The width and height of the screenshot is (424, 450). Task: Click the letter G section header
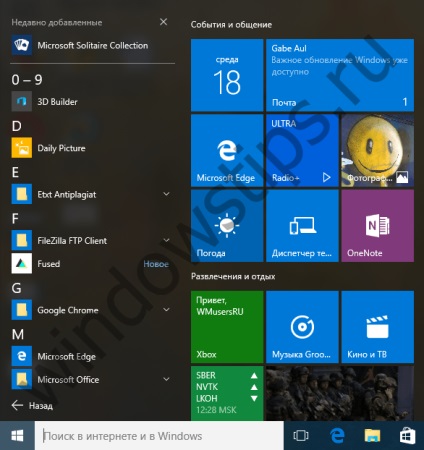pyautogui.click(x=17, y=288)
